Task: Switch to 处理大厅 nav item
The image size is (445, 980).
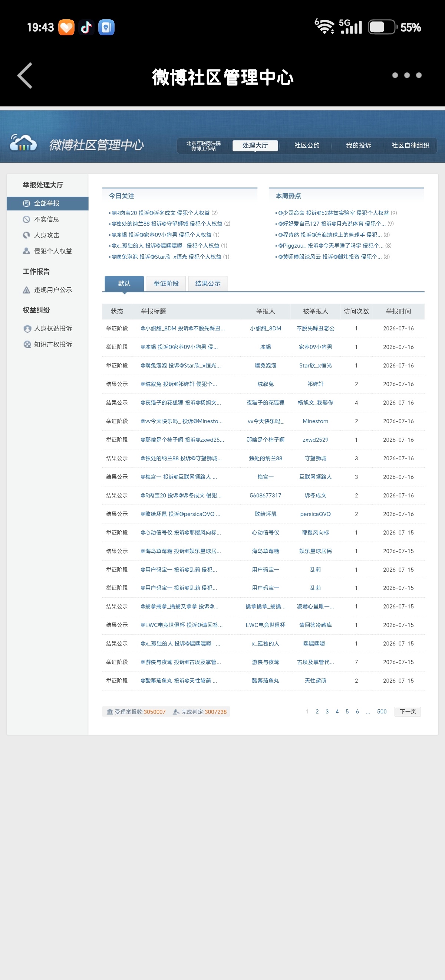Action: (255, 145)
